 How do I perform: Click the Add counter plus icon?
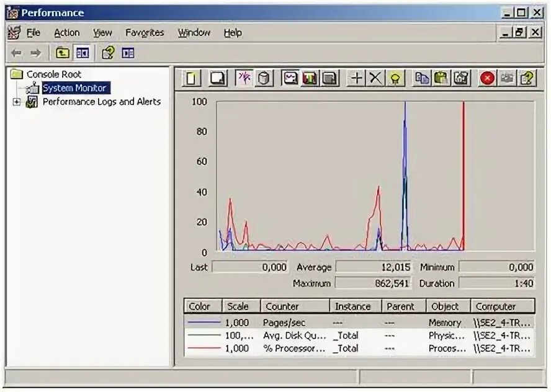tap(356, 78)
